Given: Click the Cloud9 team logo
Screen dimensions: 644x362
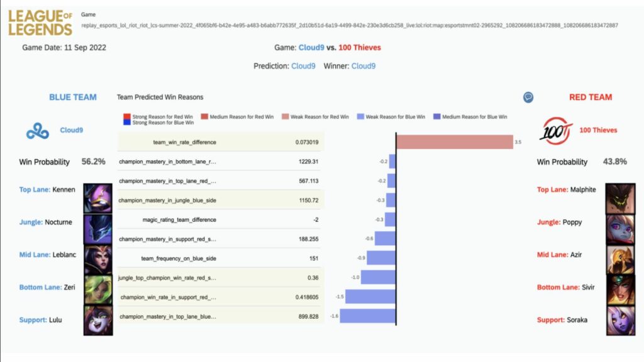Looking at the screenshot, I should pyautogui.click(x=38, y=131).
